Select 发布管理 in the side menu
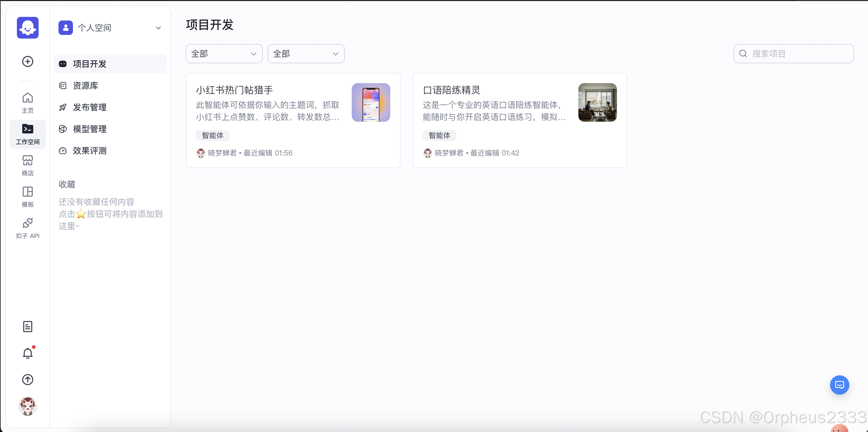The width and height of the screenshot is (868, 432). (x=90, y=108)
